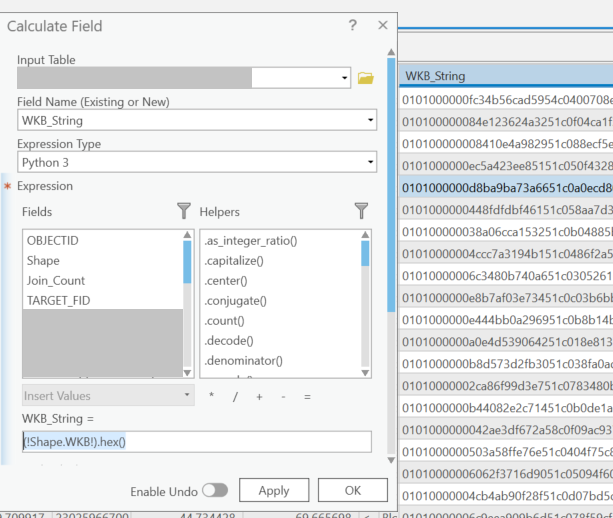Insert the plus operator symbol

coord(259,397)
